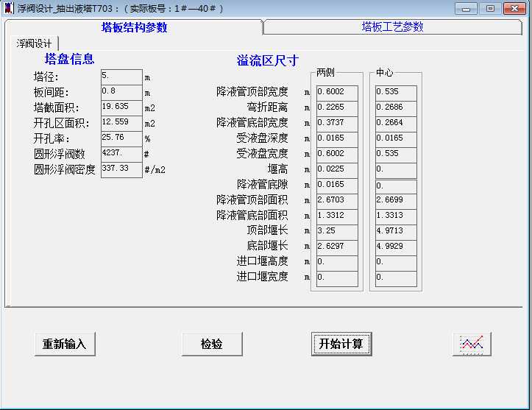Click the 受液盘深度 row label
Image resolution: width=532 pixels, height=410 pixels.
click(262, 138)
